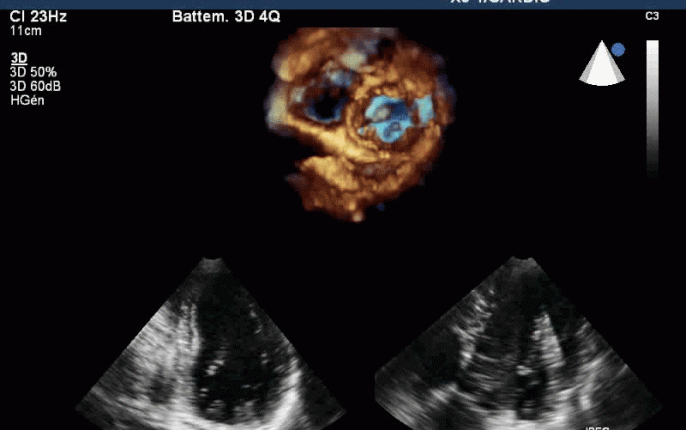686x430 pixels.
Task: Select the left 2D echo sector view
Action: click(211, 343)
